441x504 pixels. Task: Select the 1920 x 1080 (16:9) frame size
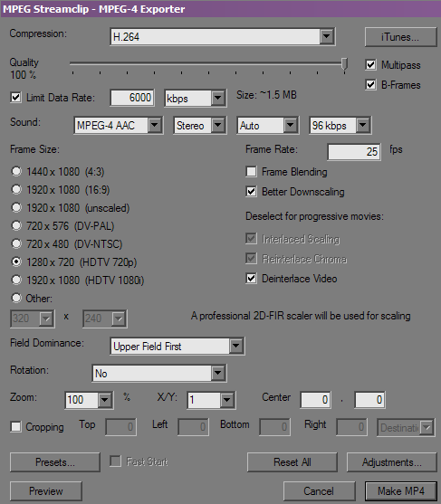(x=16, y=189)
